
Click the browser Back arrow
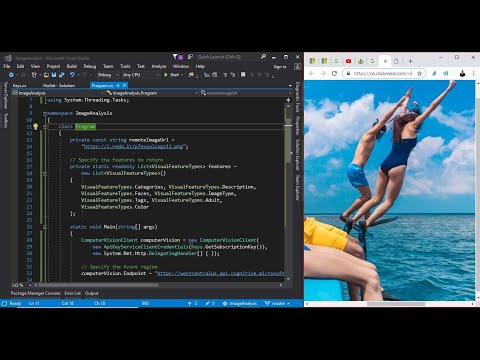coord(312,73)
